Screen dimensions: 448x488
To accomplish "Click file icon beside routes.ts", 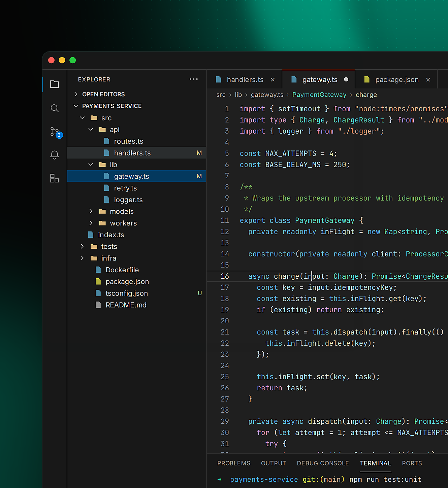I will tap(107, 141).
